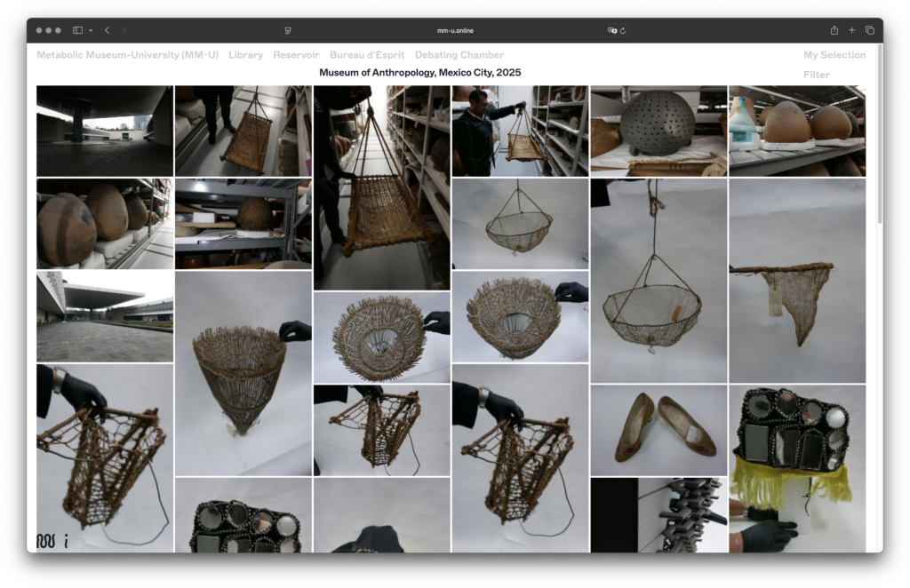Screen dimensions: 910x588
Task: Show the tab overview icon
Action: pyautogui.click(x=869, y=30)
